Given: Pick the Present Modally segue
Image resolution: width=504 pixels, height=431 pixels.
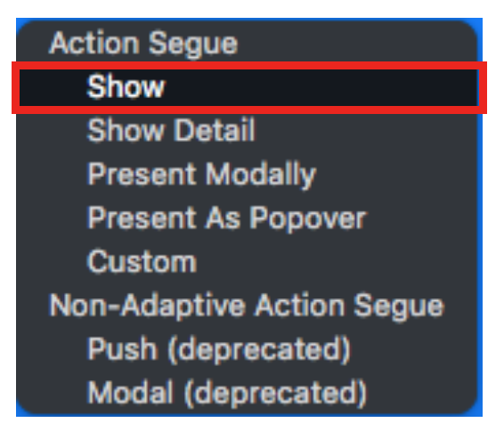Looking at the screenshot, I should point(249,174).
